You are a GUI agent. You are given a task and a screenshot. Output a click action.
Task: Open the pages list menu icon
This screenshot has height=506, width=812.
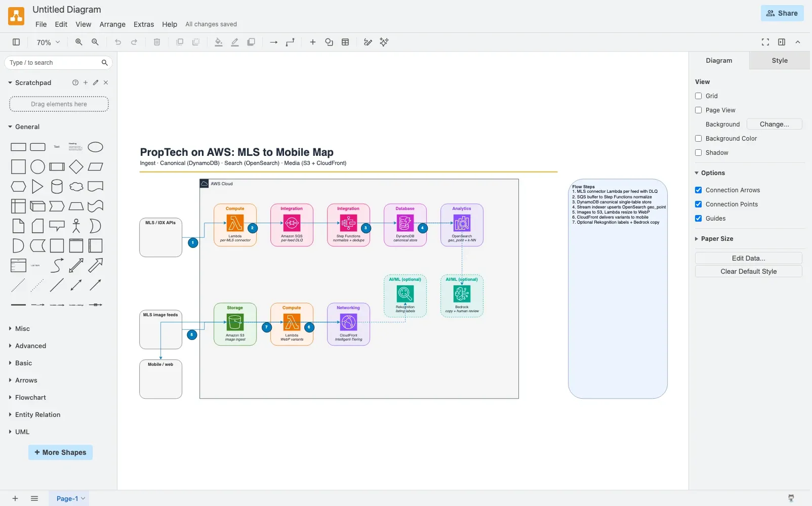pyautogui.click(x=34, y=498)
